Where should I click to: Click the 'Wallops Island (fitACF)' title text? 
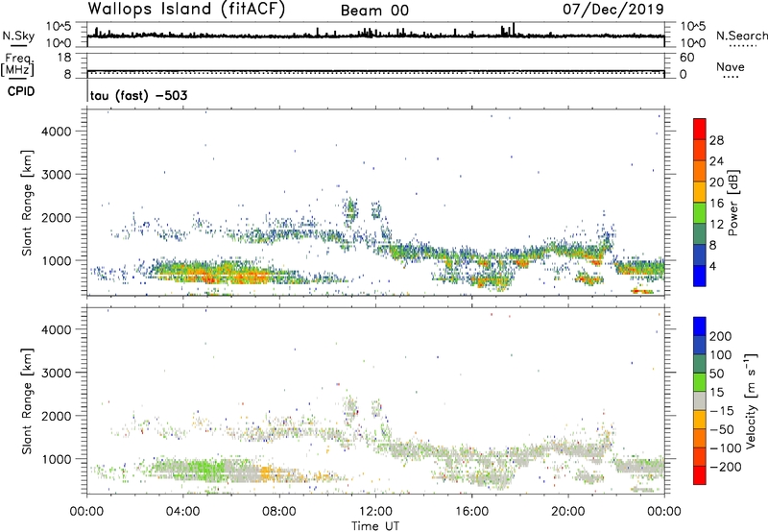click(186, 10)
